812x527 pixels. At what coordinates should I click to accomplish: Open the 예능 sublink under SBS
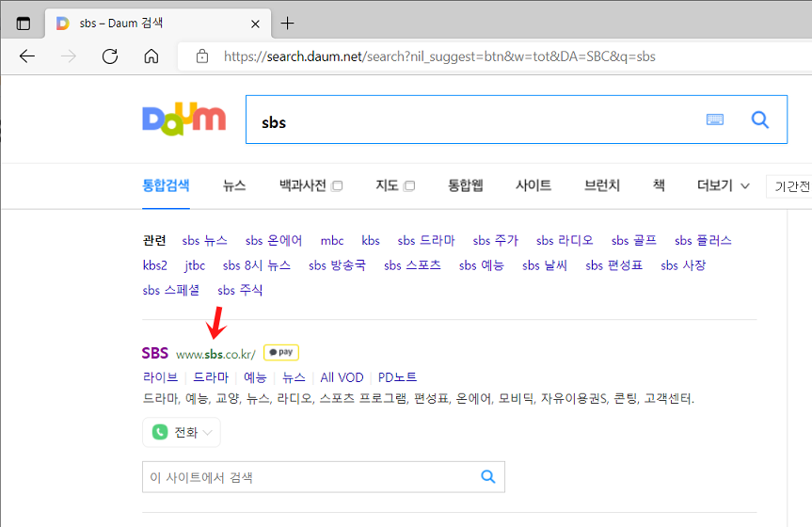[x=255, y=377]
